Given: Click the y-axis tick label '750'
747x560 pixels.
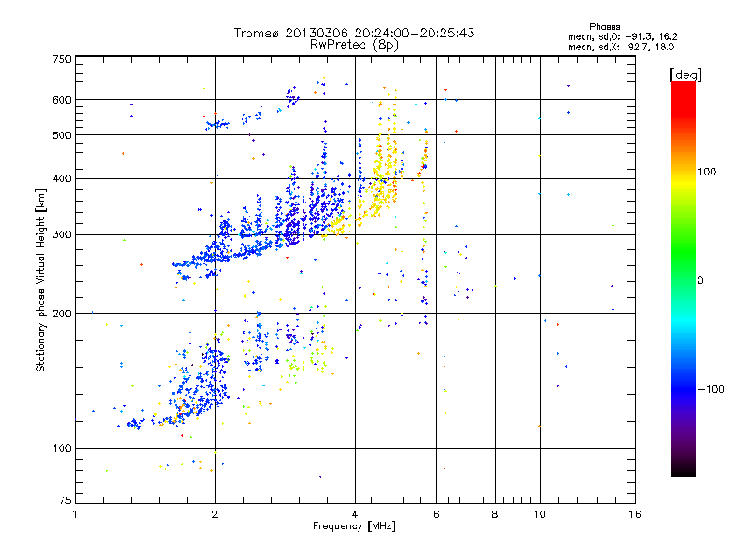Looking at the screenshot, I should (x=62, y=59).
